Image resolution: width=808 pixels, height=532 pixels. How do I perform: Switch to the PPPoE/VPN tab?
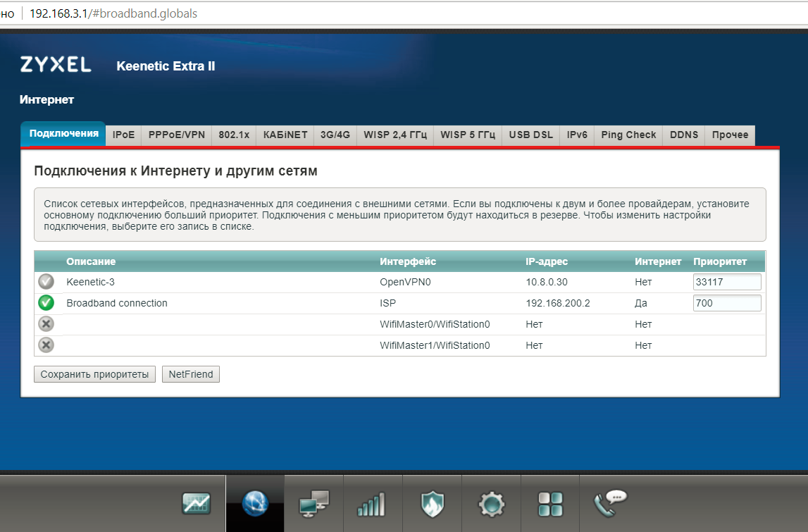(x=176, y=135)
